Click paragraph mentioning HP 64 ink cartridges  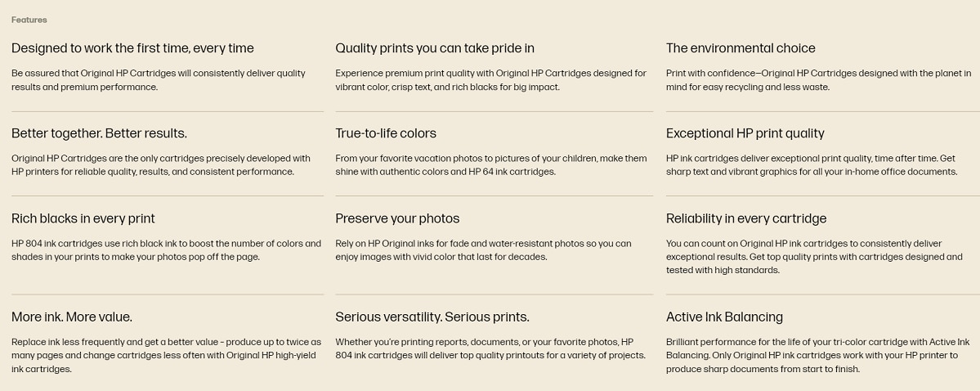(491, 165)
